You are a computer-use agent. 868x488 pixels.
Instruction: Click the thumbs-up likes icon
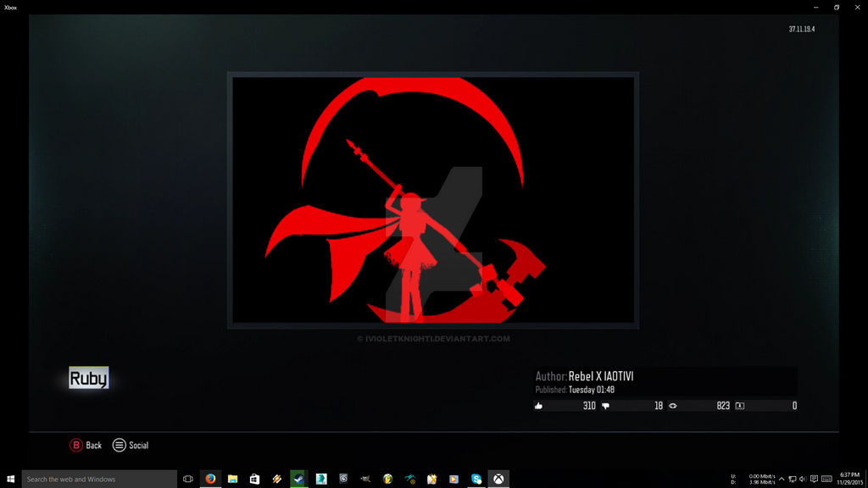click(x=538, y=406)
